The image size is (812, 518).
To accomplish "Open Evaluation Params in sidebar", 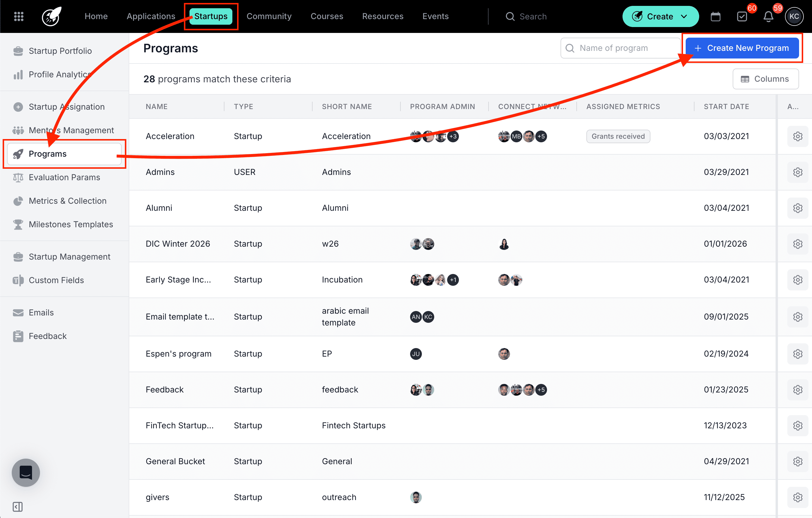I will pyautogui.click(x=64, y=177).
